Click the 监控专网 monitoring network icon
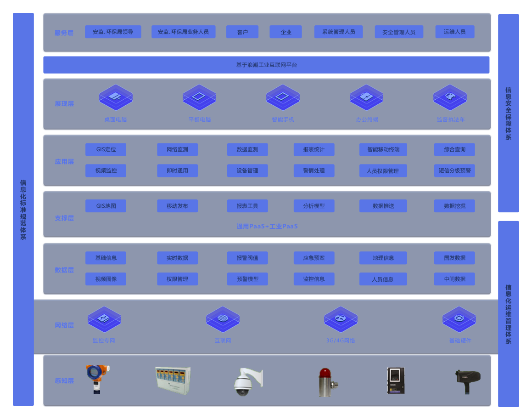The width and height of the screenshot is (532, 420). tap(104, 319)
